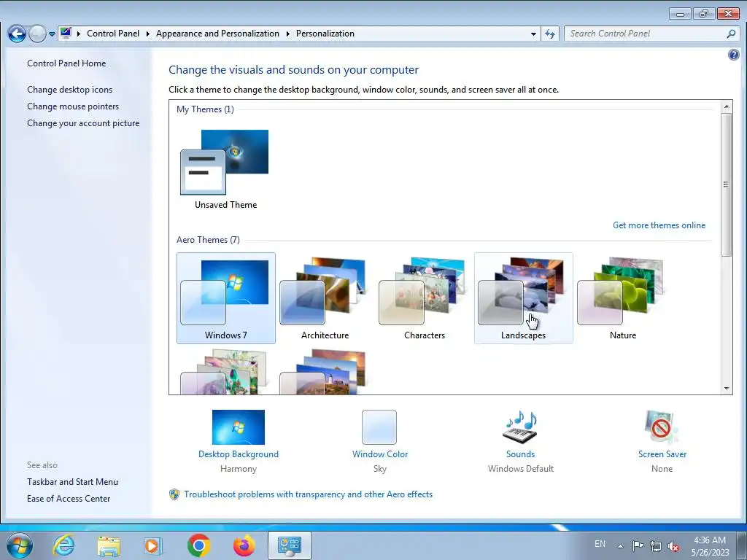Expand arrow after Appearance and Personalization
Image resolution: width=747 pixels, height=560 pixels.
[287, 34]
